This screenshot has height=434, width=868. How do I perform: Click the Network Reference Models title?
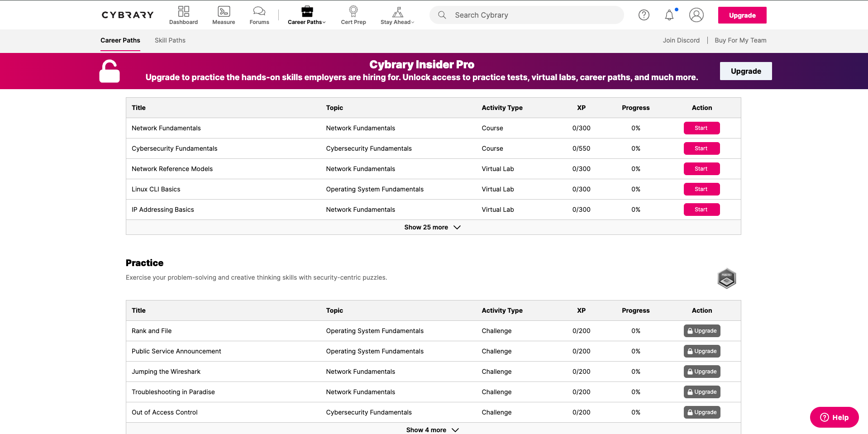point(172,169)
